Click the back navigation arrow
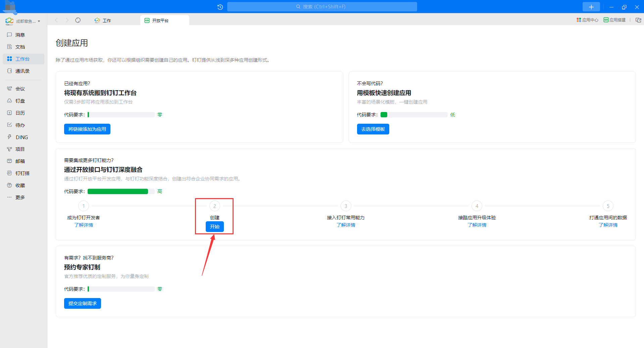 (x=56, y=20)
